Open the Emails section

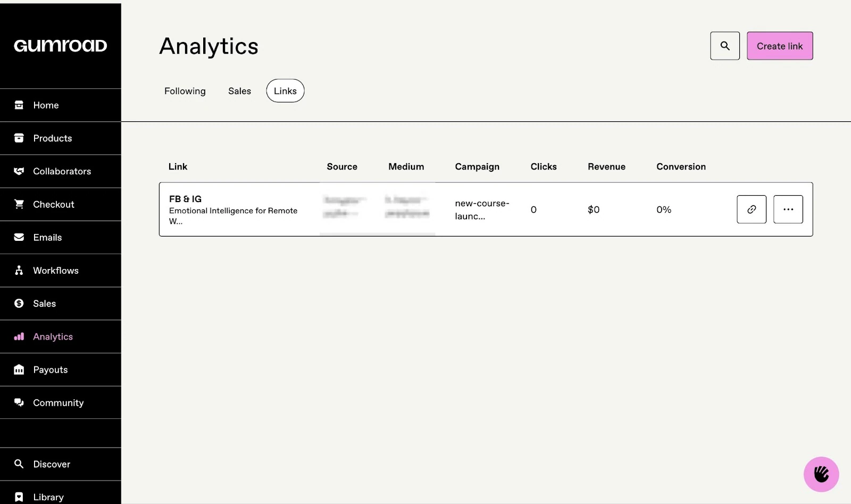61,237
